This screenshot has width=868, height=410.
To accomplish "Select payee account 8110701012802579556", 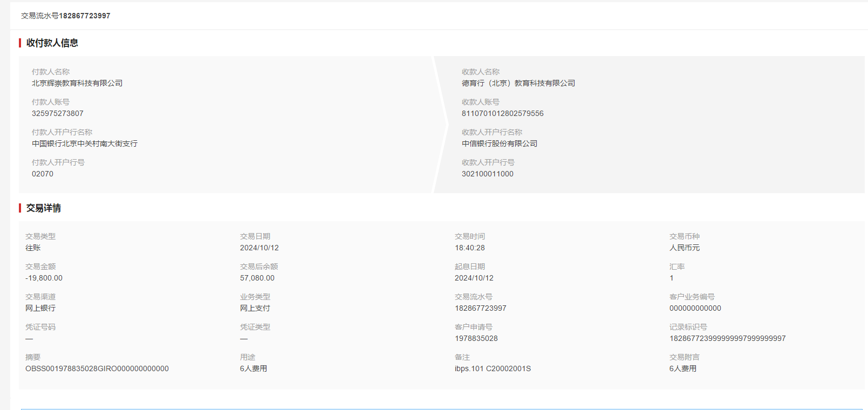I will 503,113.
